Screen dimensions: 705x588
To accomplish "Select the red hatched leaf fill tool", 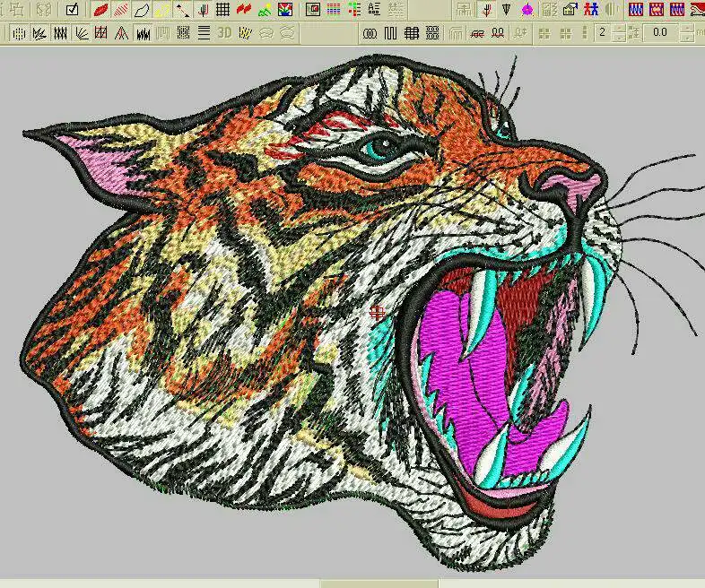I will 121,10.
